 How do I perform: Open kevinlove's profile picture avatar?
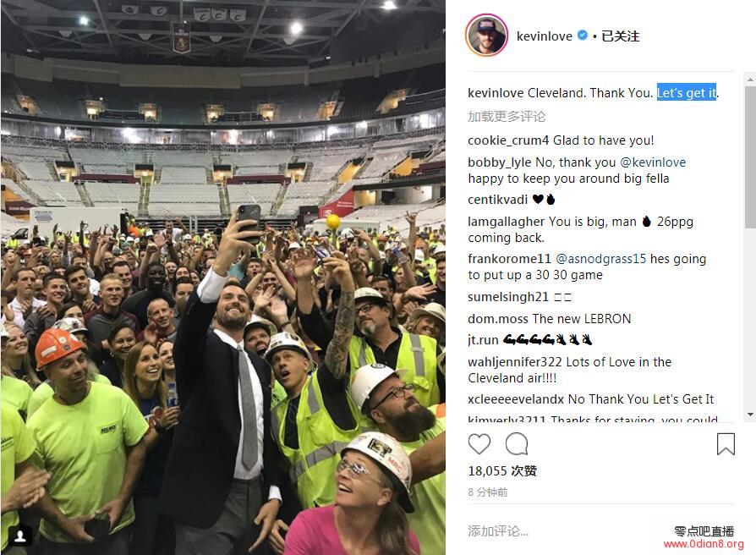pos(486,36)
